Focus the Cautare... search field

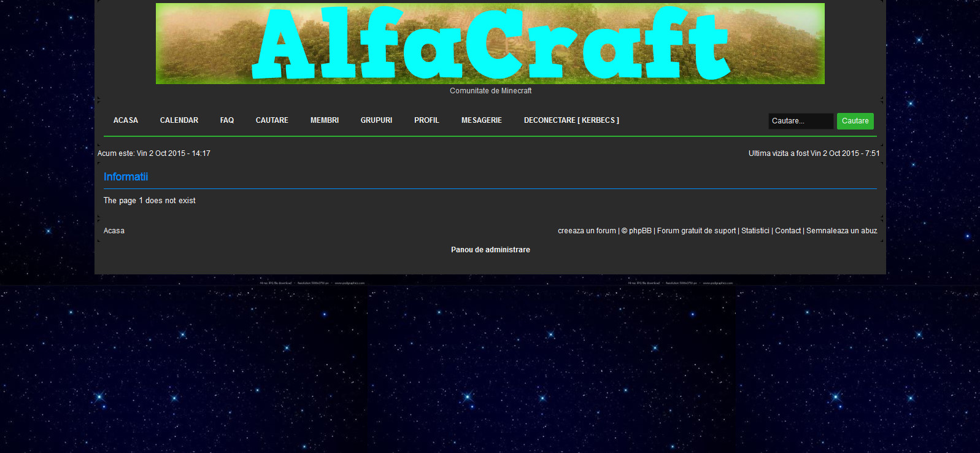click(x=801, y=121)
